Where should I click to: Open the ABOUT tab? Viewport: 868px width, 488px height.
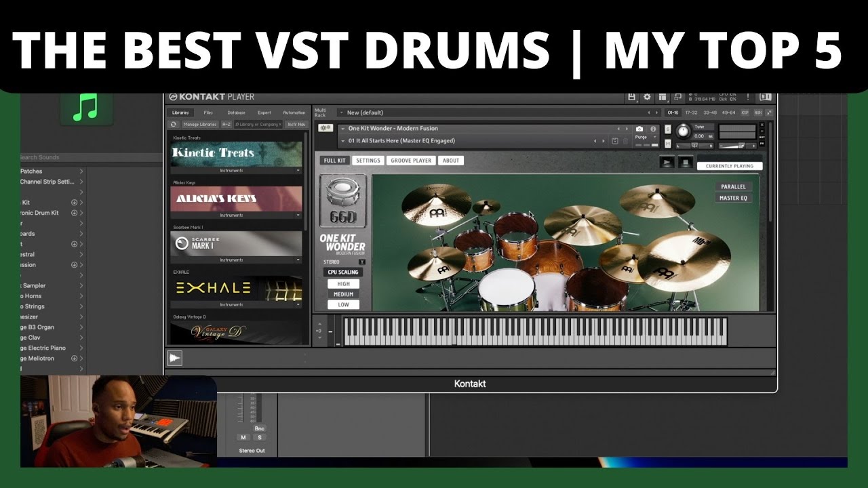tap(451, 161)
